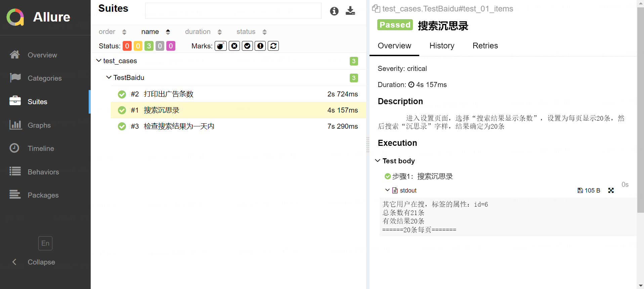The image size is (644, 289).
Task: Expand stdout attachment to fullscreen icon
Action: click(x=611, y=191)
